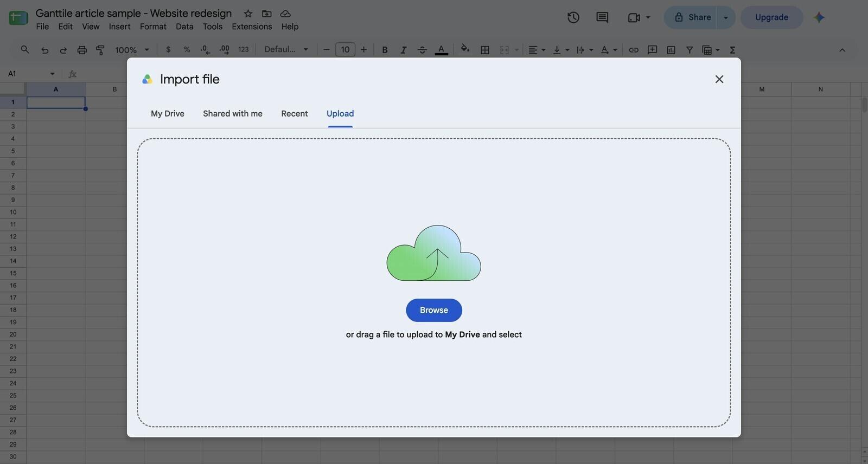Check the cloud document status icon

click(285, 14)
